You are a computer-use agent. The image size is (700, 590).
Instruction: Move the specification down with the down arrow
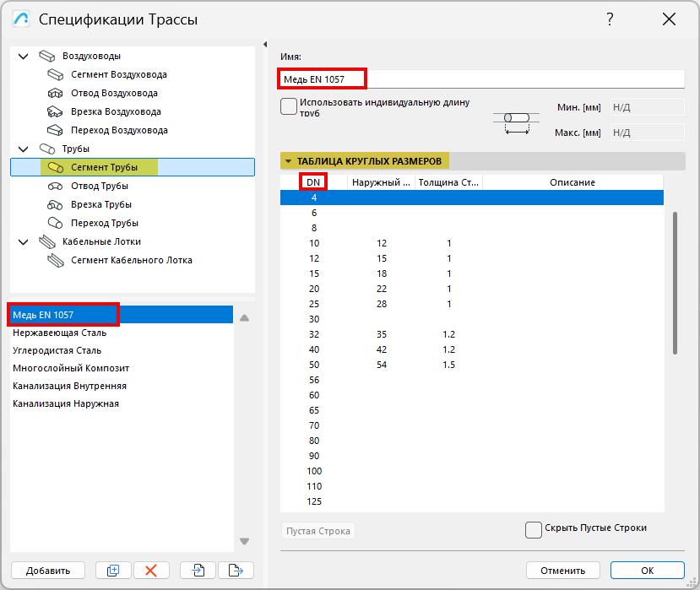click(x=244, y=541)
